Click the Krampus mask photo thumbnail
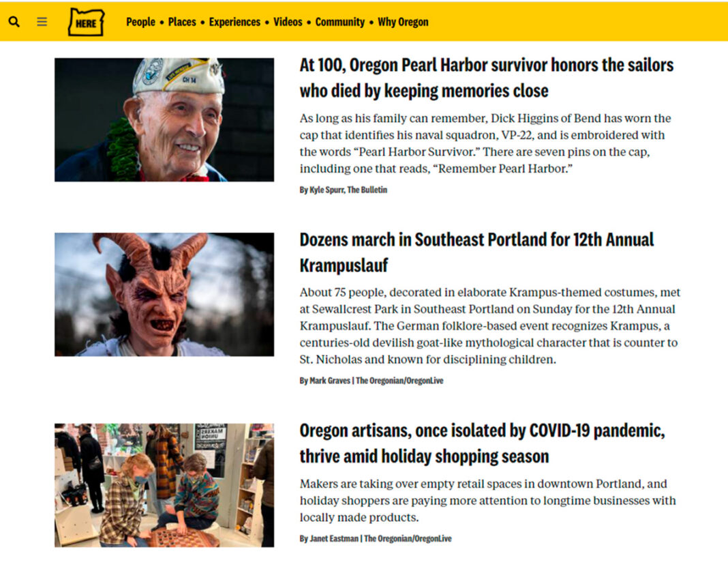728x571 pixels. click(164, 295)
